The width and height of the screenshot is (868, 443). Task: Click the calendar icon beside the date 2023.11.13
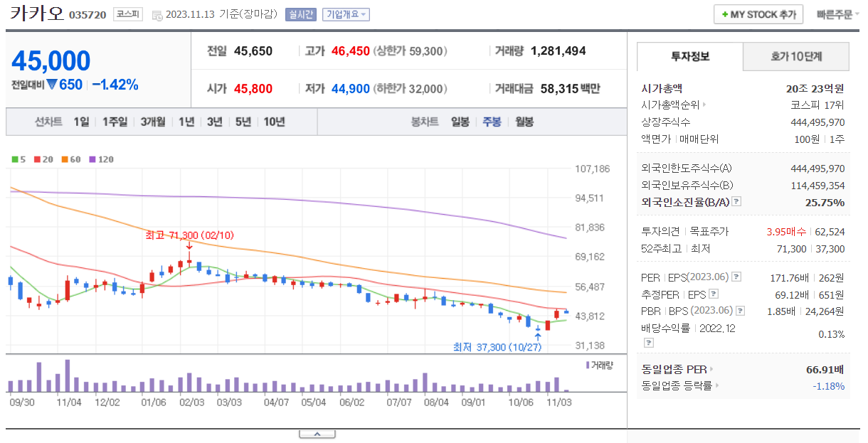click(x=157, y=15)
